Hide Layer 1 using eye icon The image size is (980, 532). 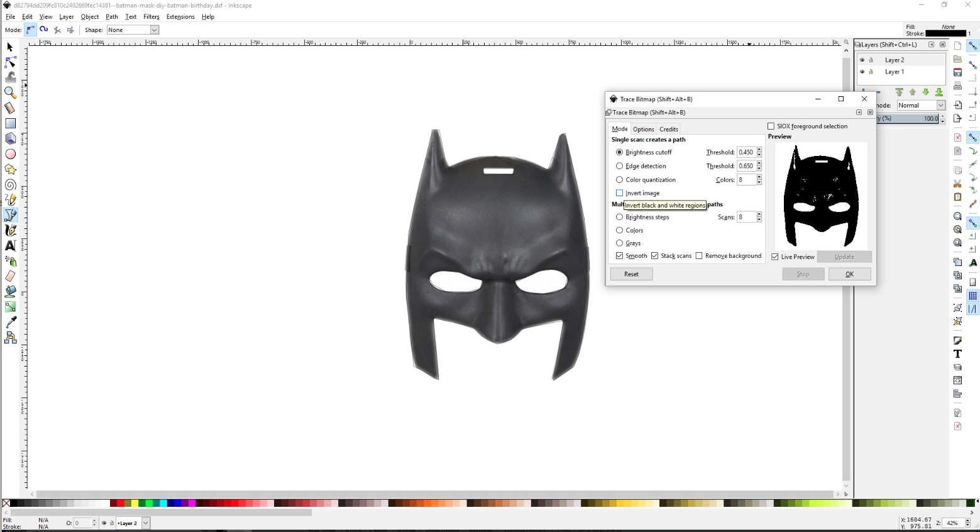[x=862, y=72]
